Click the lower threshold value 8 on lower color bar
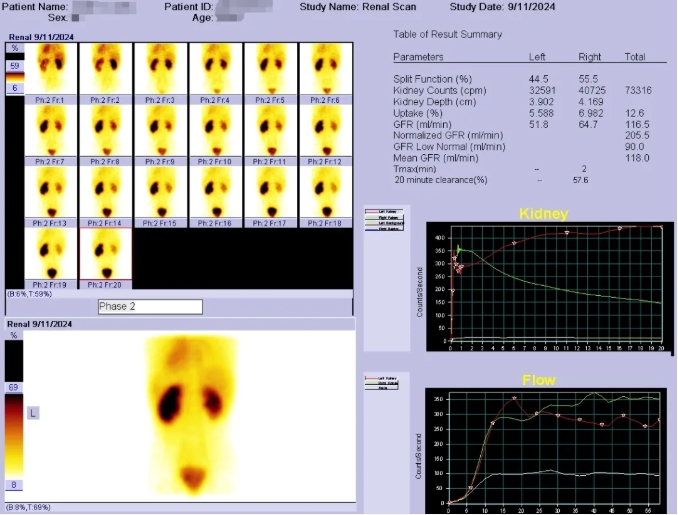The height and width of the screenshot is (515, 678). [x=14, y=485]
